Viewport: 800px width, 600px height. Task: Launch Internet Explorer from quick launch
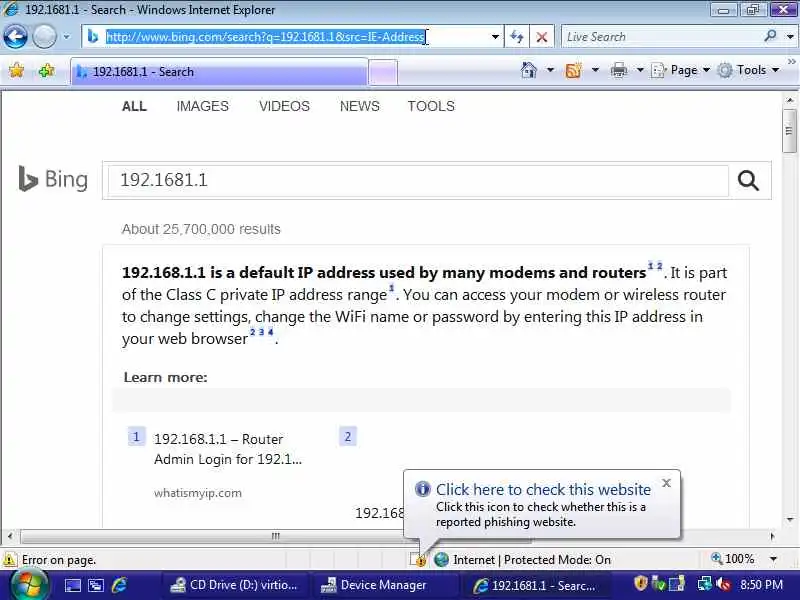pos(119,585)
